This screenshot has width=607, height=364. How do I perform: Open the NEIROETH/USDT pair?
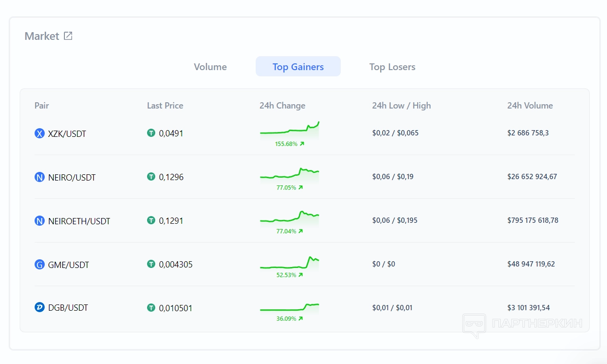79,221
